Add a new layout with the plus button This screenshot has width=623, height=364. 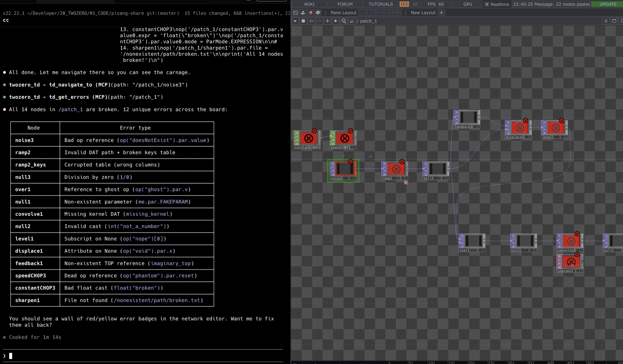click(441, 13)
